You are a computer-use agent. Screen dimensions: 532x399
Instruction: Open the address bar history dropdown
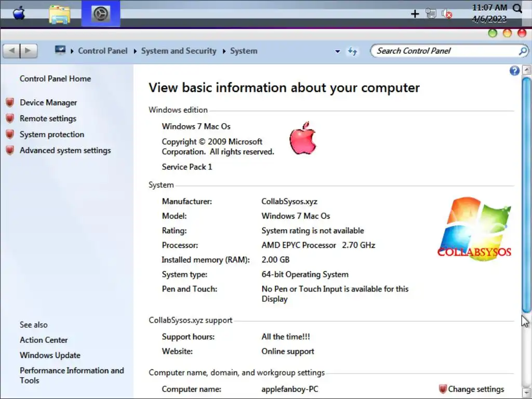(337, 51)
